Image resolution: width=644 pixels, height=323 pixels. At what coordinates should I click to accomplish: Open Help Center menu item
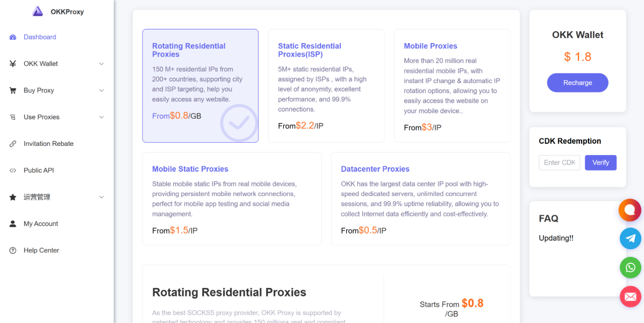coord(56,250)
